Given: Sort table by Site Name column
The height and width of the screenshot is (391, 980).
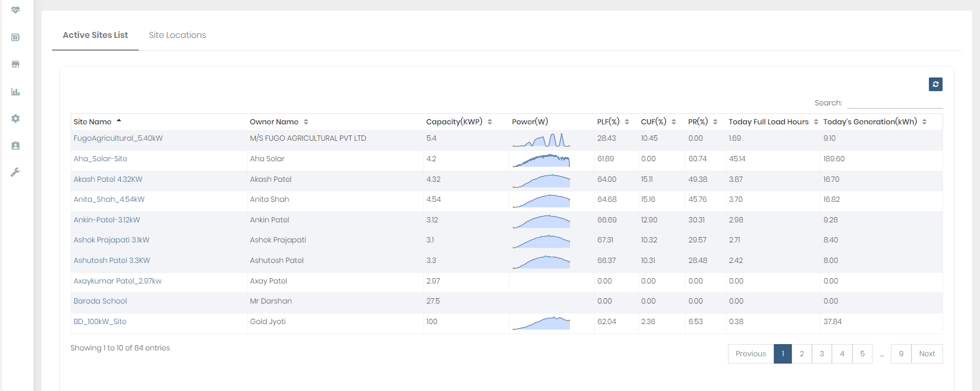Looking at the screenshot, I should coord(93,122).
